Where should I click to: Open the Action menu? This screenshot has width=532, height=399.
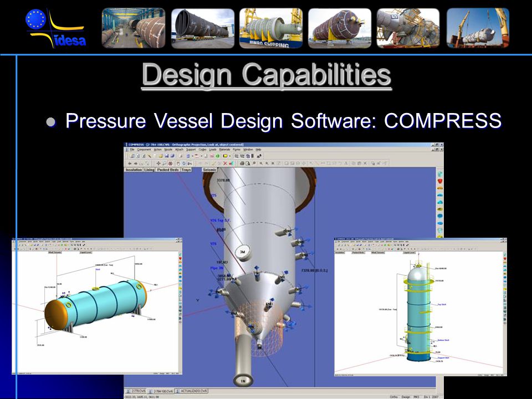(158, 149)
